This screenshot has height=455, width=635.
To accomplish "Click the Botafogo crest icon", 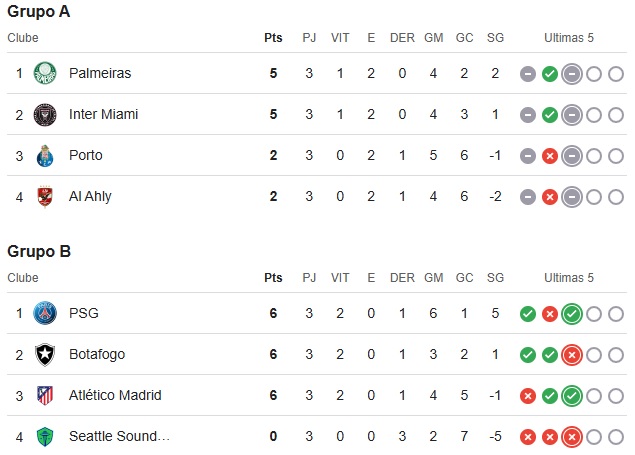I will point(45,354).
